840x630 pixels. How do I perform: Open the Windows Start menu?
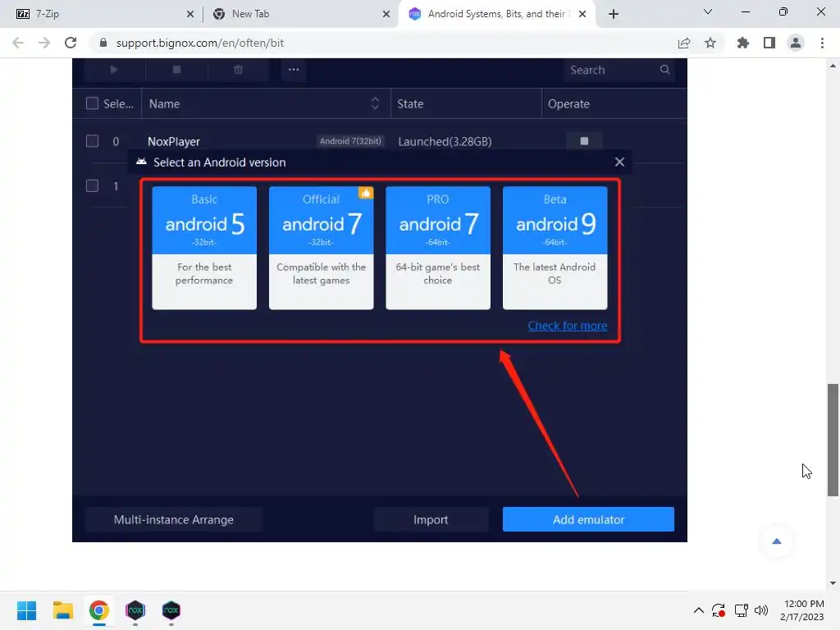tap(26, 610)
